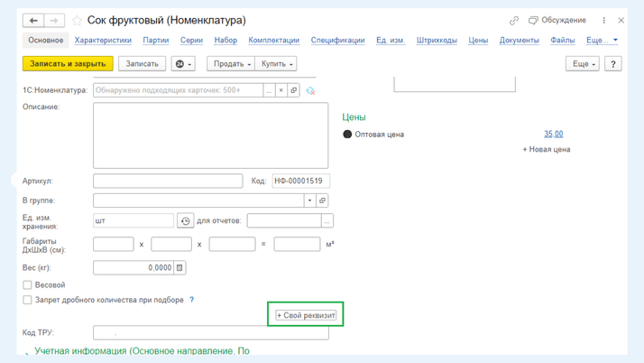Open the Файлы tab
Image resolution: width=644 pixels, height=363 pixels.
[563, 41]
